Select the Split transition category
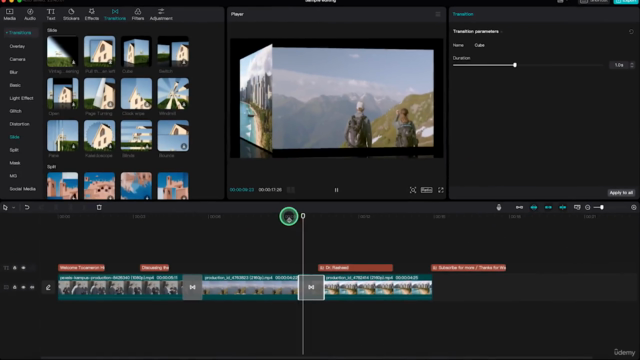 pos(14,150)
